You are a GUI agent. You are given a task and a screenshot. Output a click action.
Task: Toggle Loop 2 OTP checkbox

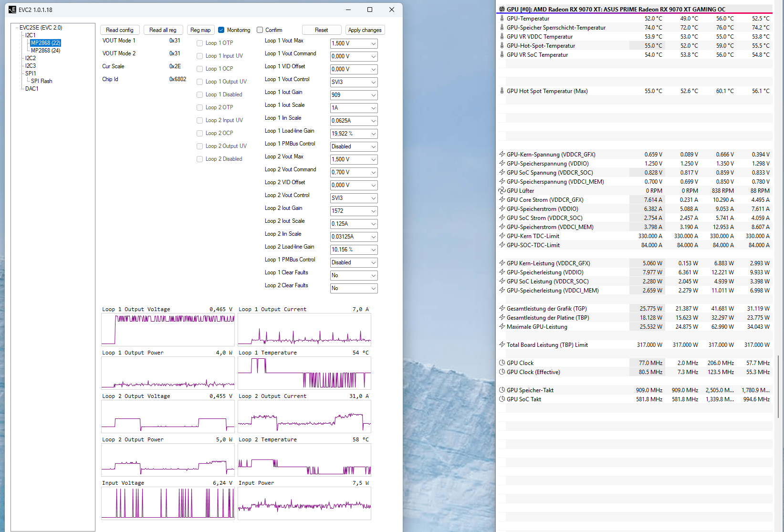tap(200, 107)
